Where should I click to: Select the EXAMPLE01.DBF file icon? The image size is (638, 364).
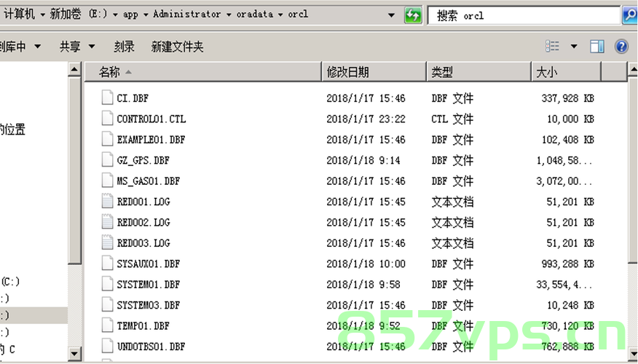coord(107,139)
